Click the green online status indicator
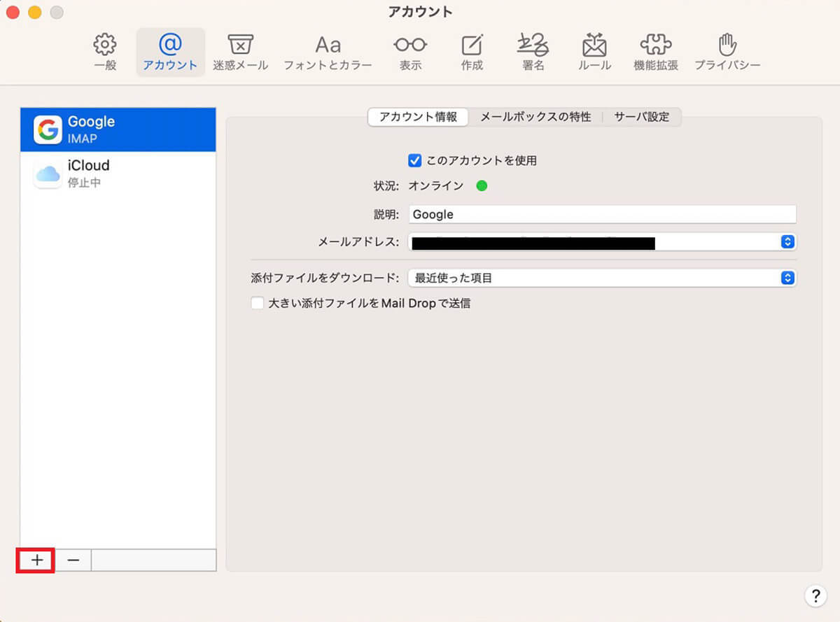This screenshot has height=622, width=840. tap(482, 185)
